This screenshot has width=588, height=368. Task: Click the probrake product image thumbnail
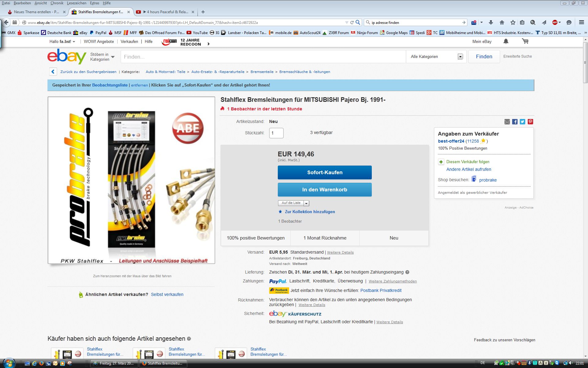[x=131, y=180]
